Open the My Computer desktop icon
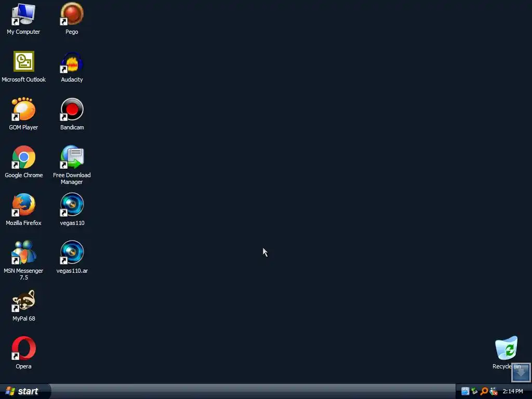This screenshot has height=399, width=532. (x=23, y=14)
